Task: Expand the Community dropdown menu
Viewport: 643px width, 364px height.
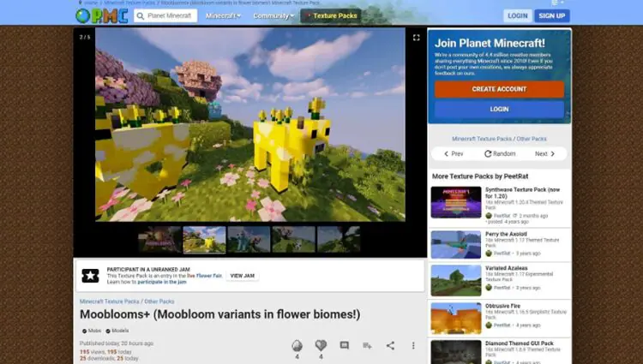Action: pyautogui.click(x=273, y=15)
